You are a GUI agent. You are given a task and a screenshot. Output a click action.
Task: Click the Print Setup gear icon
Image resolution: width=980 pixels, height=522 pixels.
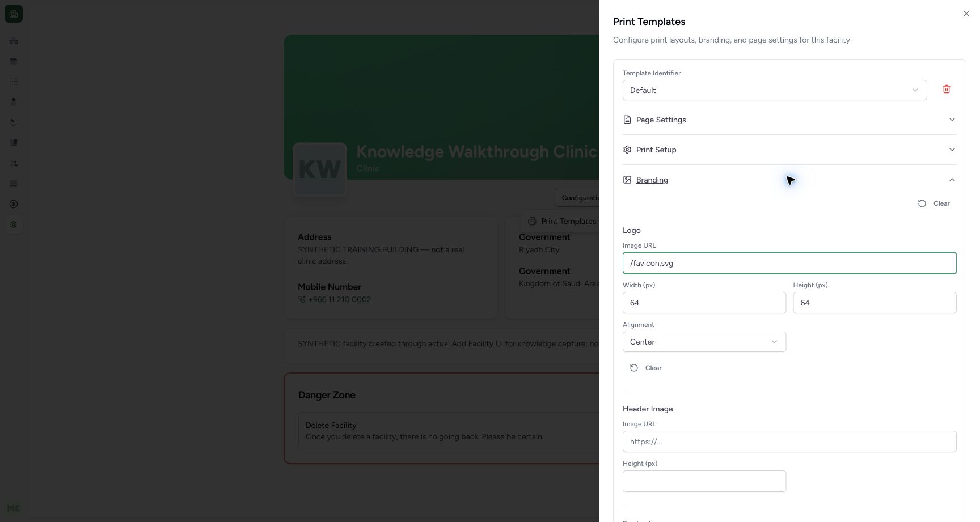coord(627,150)
